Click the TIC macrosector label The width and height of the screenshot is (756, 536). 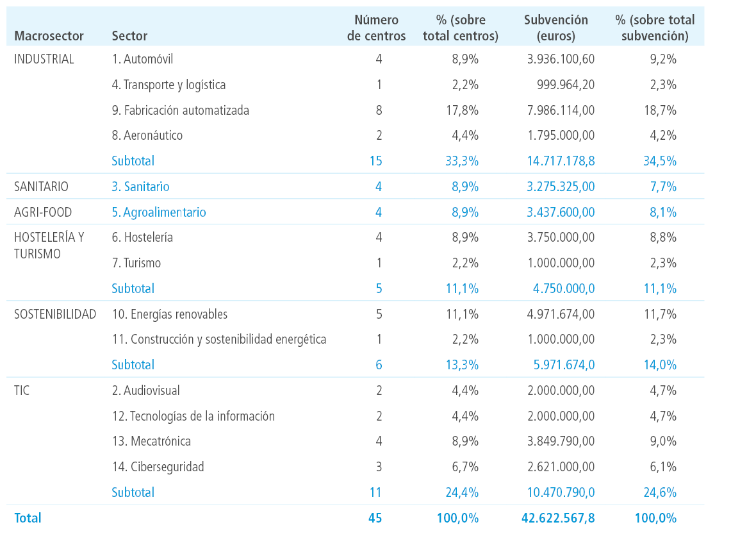coord(22,391)
